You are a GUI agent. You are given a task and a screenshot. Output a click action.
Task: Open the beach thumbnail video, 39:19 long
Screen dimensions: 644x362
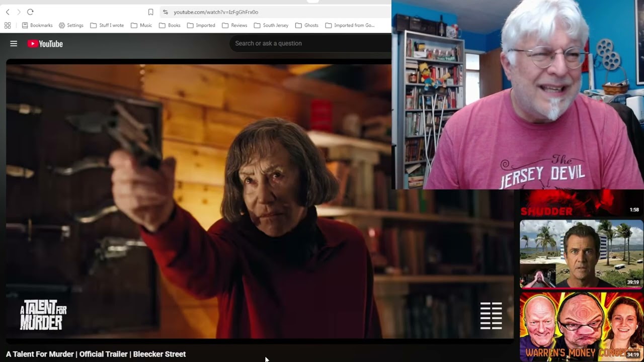coord(582,253)
